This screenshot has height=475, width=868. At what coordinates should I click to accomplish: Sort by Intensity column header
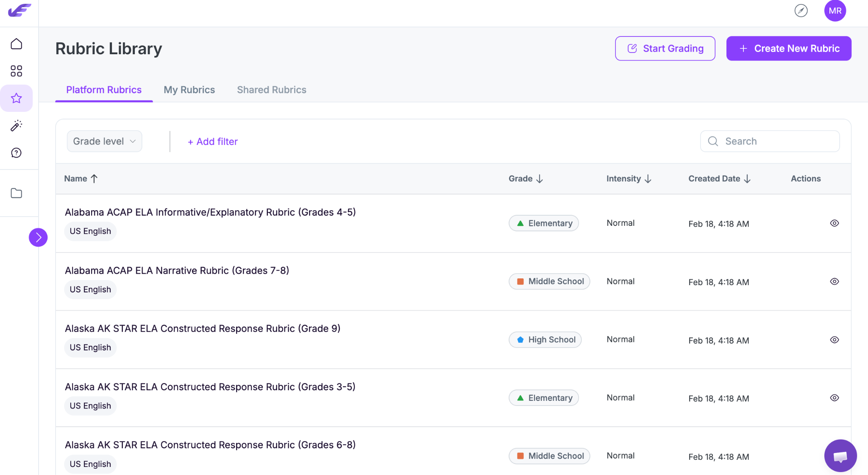(629, 179)
